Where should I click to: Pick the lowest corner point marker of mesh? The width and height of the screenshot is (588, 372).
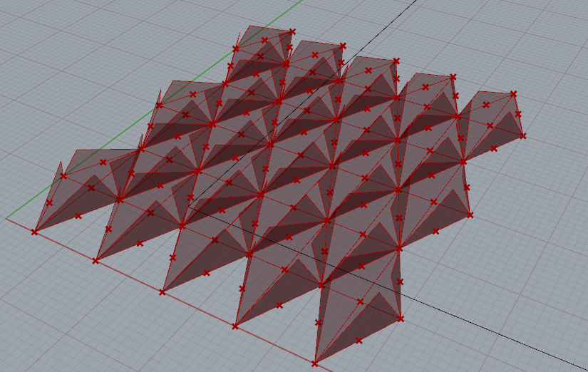(314, 363)
